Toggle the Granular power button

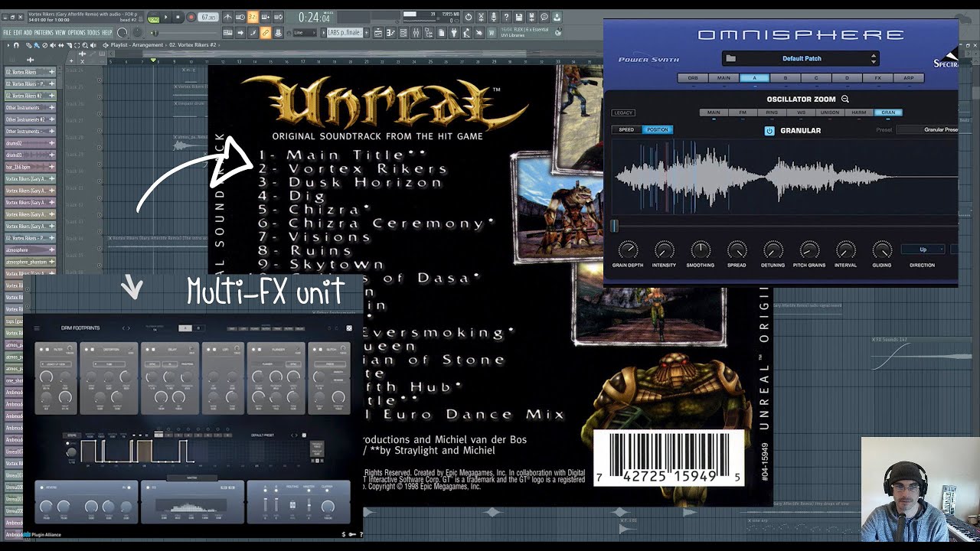[x=769, y=131]
